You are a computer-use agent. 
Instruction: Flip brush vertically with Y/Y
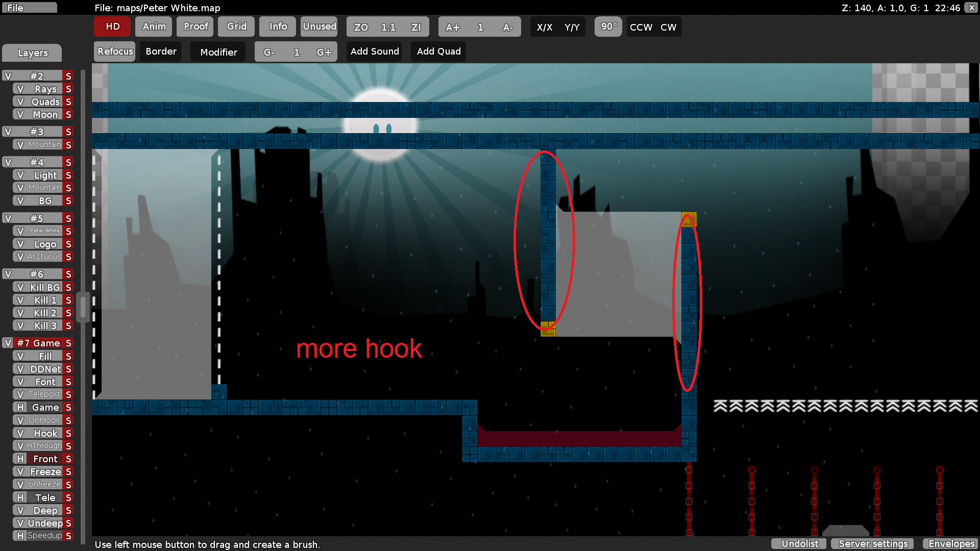click(x=572, y=27)
